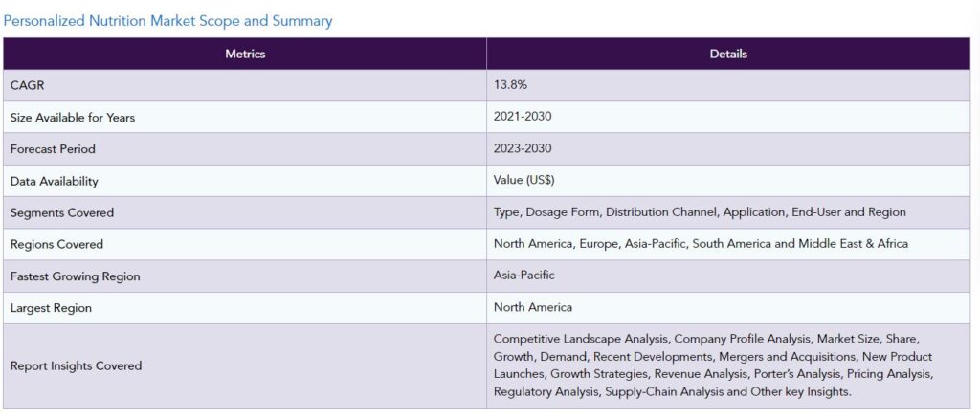Click the Competitive Landscape Analysis paragraph
The width and height of the screenshot is (980, 420).
pyautogui.click(x=712, y=365)
